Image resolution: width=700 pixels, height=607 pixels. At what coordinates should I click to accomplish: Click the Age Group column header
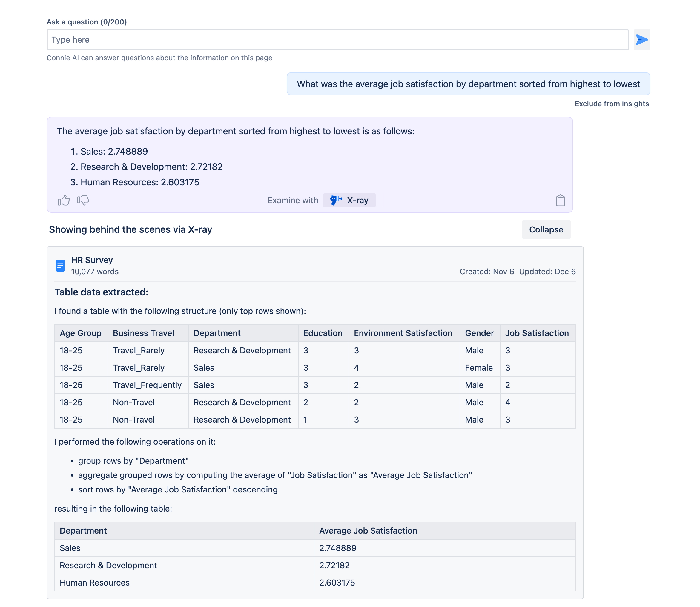click(x=80, y=333)
